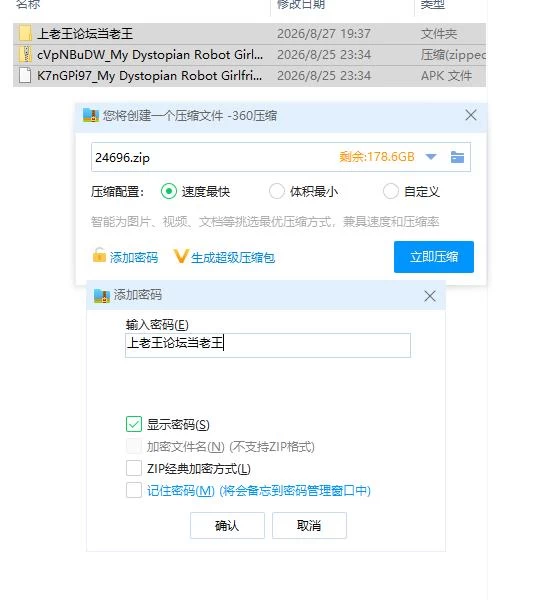Click the lock icon next to 添加密码
The image size is (547, 600).
coord(99,255)
